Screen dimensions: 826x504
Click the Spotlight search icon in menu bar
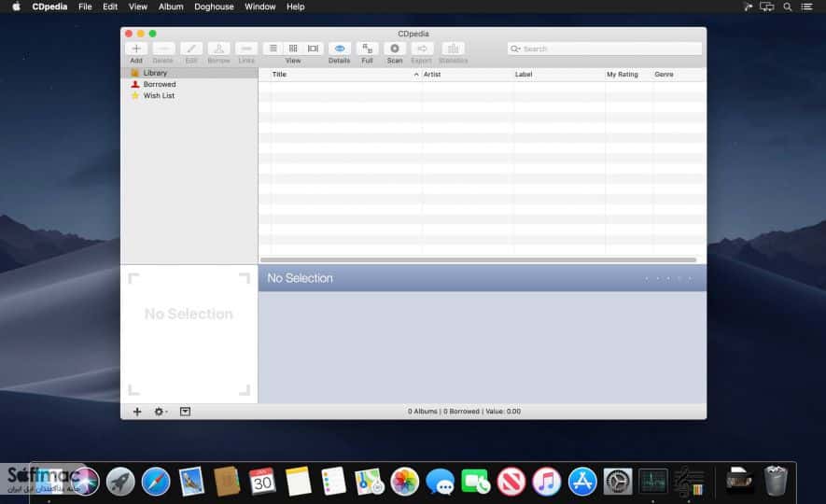(788, 7)
